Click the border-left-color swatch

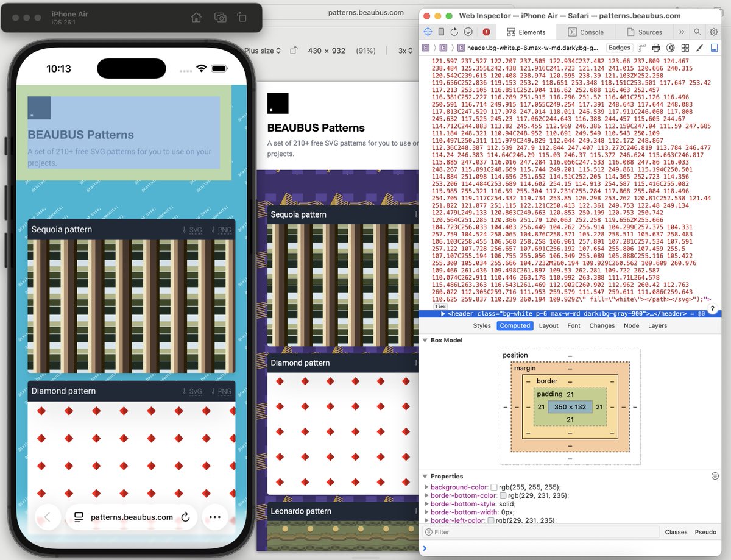(491, 520)
